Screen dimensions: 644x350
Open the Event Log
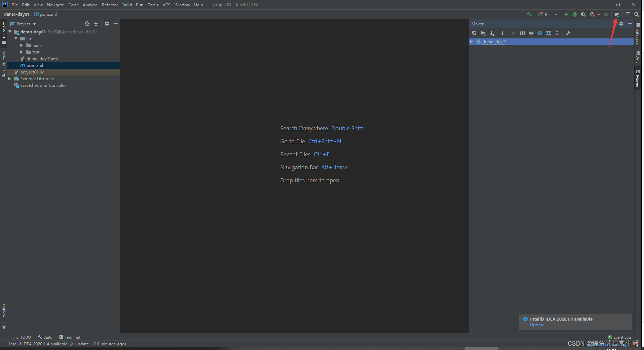[620, 337]
